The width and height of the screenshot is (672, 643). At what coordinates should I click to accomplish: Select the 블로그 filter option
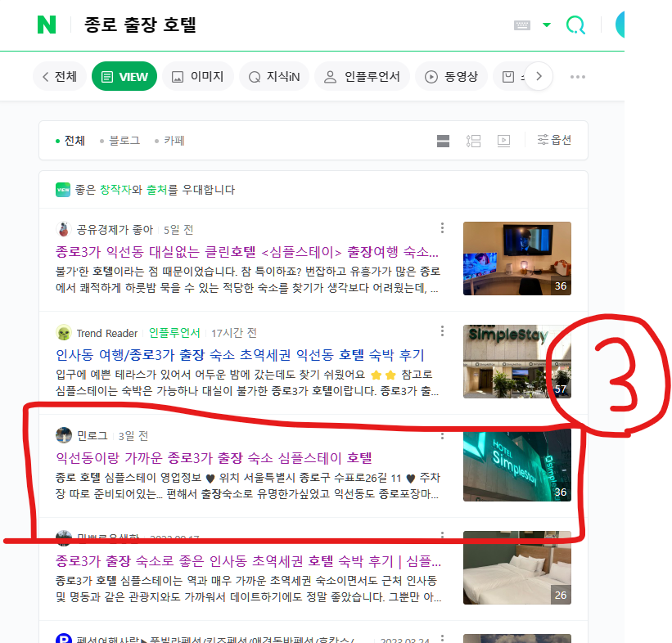pyautogui.click(x=120, y=141)
